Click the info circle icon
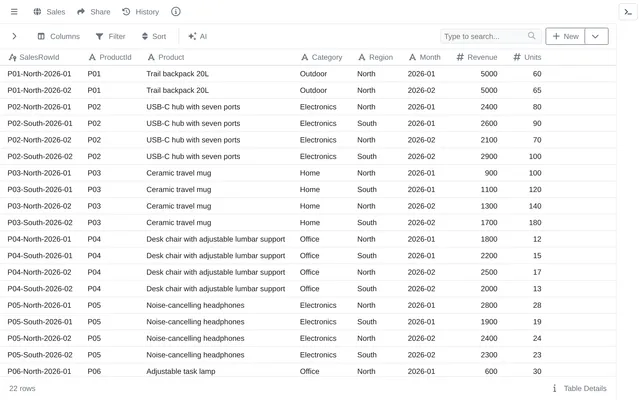 pyautogui.click(x=176, y=12)
